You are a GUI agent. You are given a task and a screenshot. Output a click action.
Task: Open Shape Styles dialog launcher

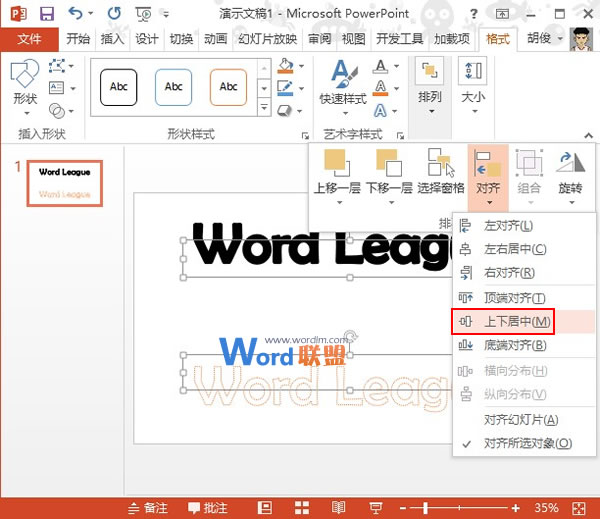click(x=305, y=135)
